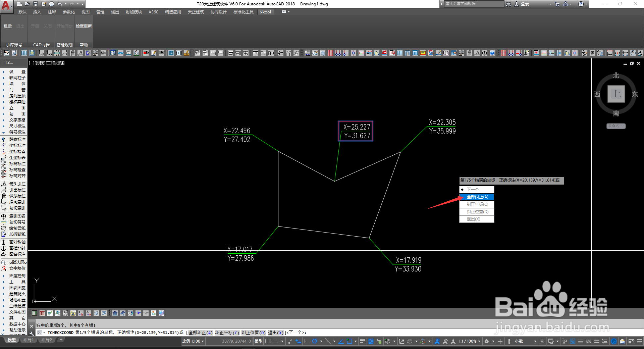Toggle snap mode in status bar
644x349 pixels.
275,341
